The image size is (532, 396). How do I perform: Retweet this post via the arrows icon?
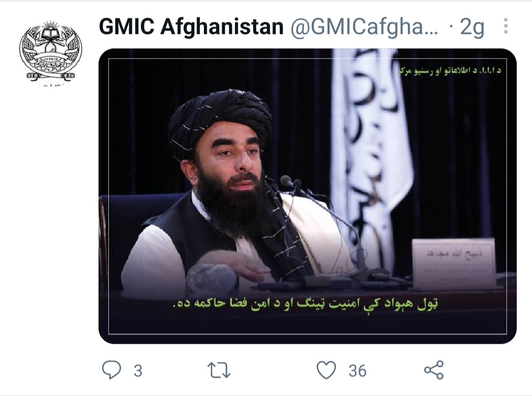(219, 370)
